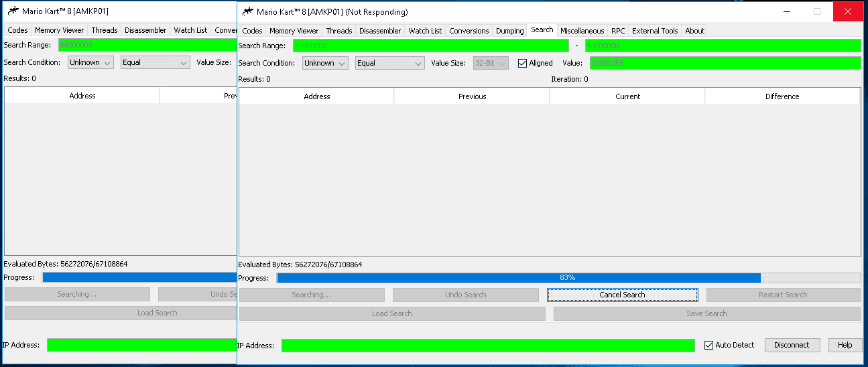Screen dimensions: 868x367
Task: Click the Searching... button in front window
Action: (312, 295)
